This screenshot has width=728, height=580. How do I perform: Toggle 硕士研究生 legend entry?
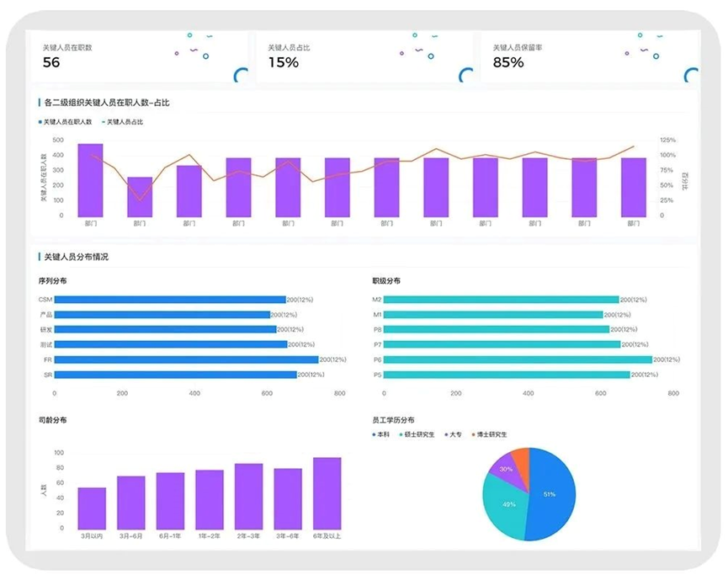(417, 434)
